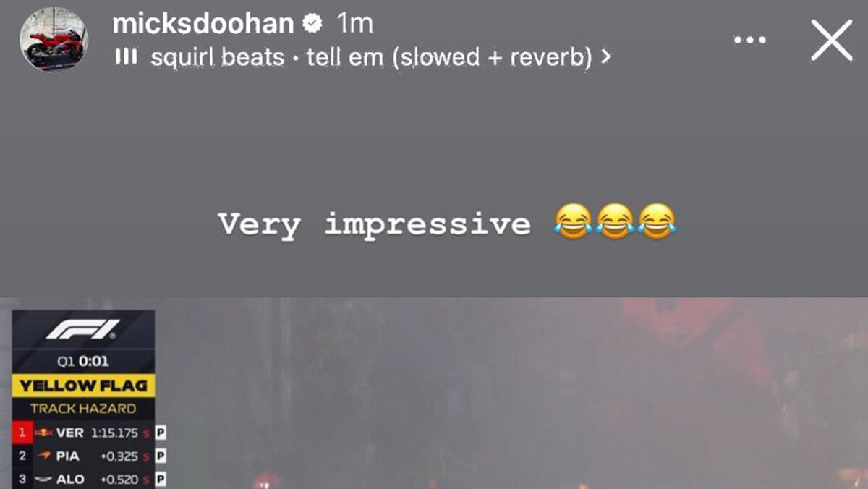This screenshot has width=868, height=489.
Task: Click the Aston Martin logo beside ALO
Action: 43,479
